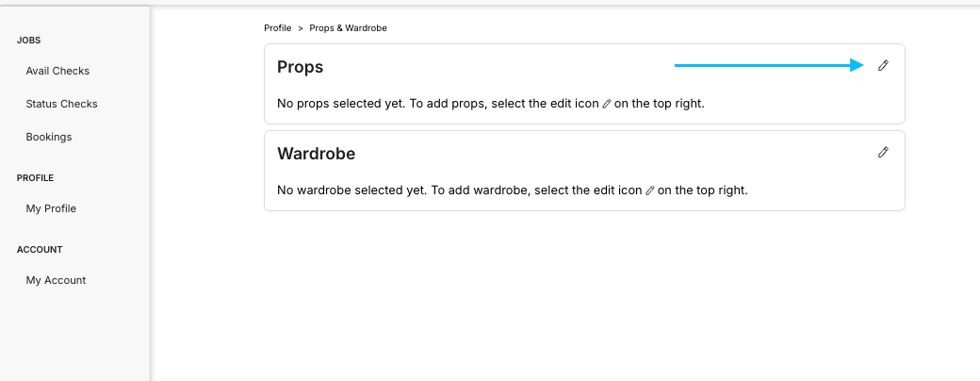Go to Bookings page

(x=49, y=137)
